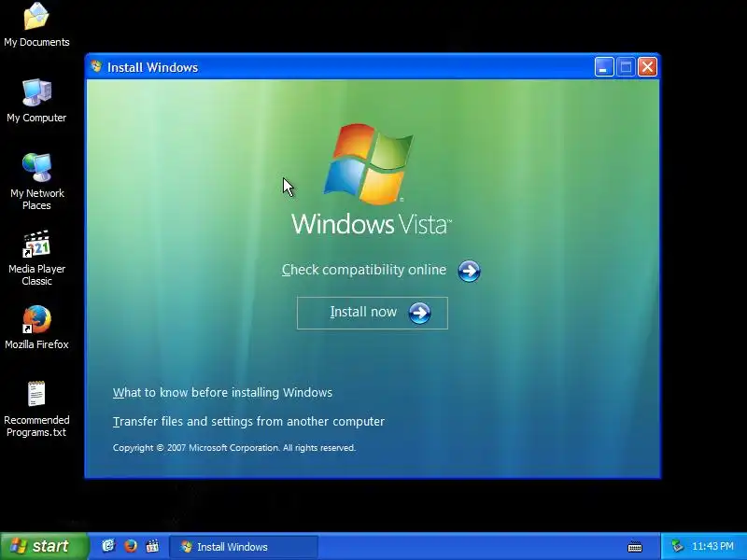Click the Install now arrow icon
The width and height of the screenshot is (747, 560).
click(x=419, y=313)
